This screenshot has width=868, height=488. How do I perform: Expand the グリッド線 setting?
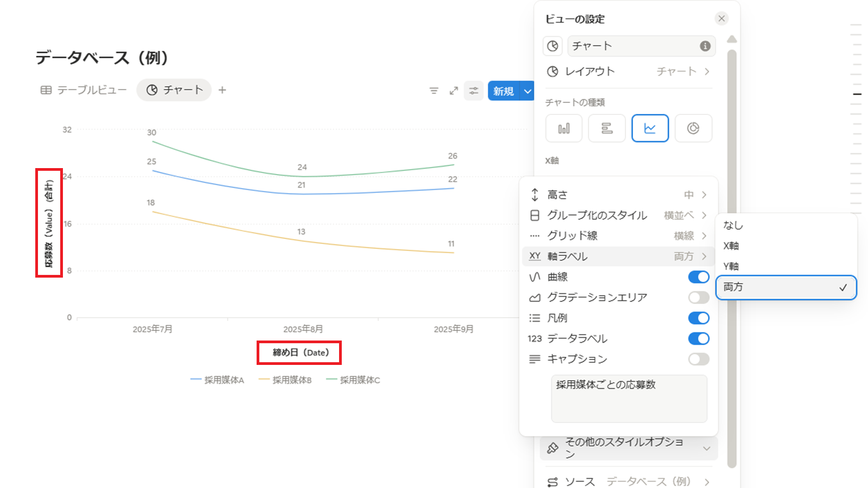coord(618,236)
